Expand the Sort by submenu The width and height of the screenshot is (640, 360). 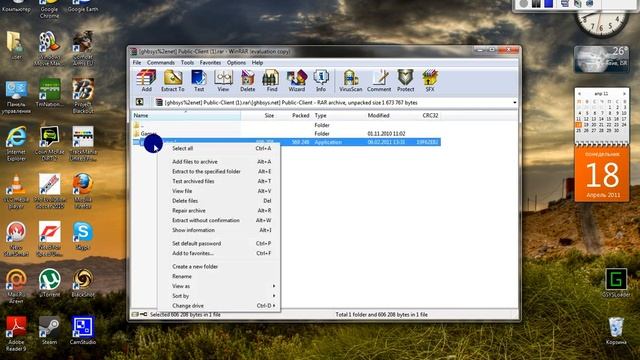pyautogui.click(x=219, y=296)
